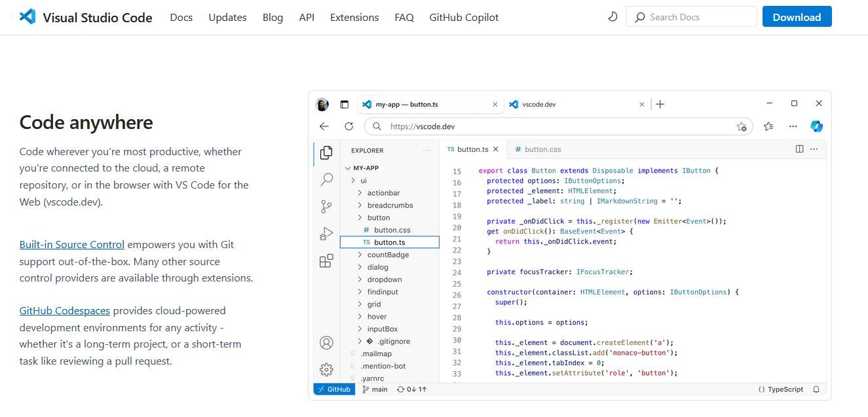Viewport: 868px width, 417px height.
Task: Open the Source Control icon in activity bar
Action: (x=326, y=207)
